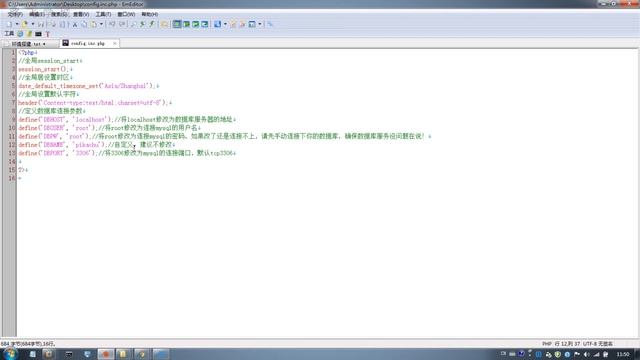640x360 pixels.
Task: Click the New file toolbar icon
Action: pyautogui.click(x=9, y=24)
